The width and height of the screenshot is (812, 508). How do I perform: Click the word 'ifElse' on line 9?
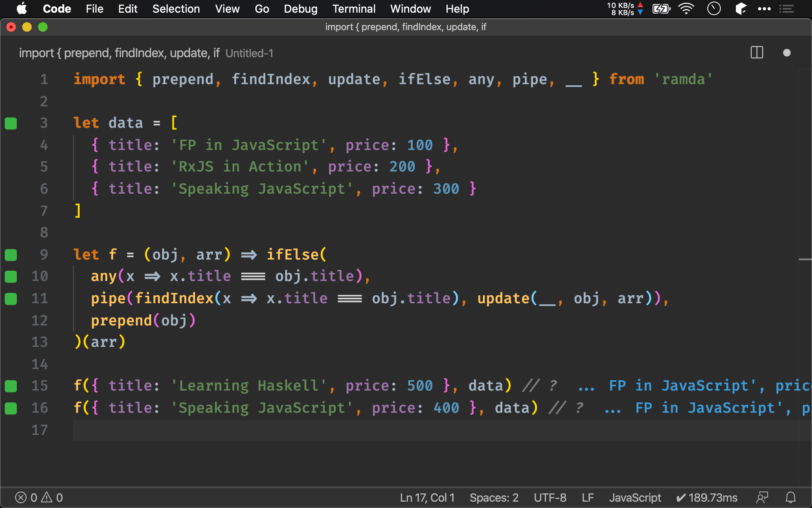coord(293,255)
